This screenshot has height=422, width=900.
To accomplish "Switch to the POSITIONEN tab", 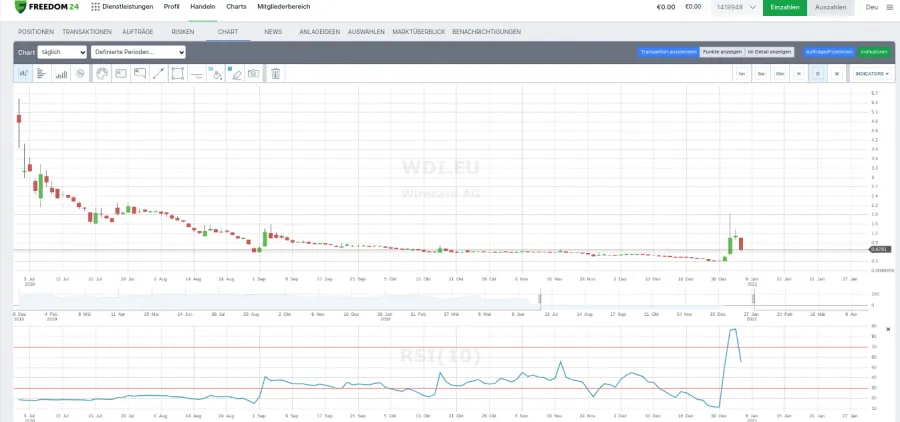I will (36, 32).
